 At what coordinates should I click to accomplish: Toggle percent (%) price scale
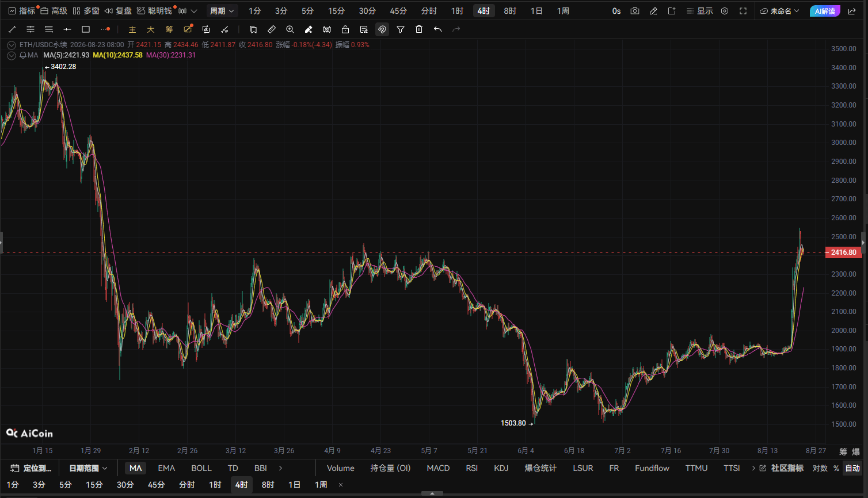pyautogui.click(x=836, y=468)
